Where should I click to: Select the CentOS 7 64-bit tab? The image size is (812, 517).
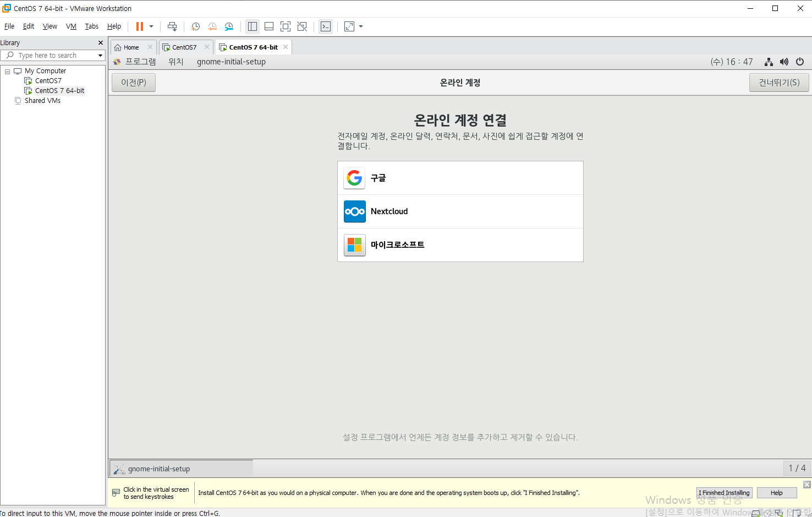pyautogui.click(x=253, y=47)
